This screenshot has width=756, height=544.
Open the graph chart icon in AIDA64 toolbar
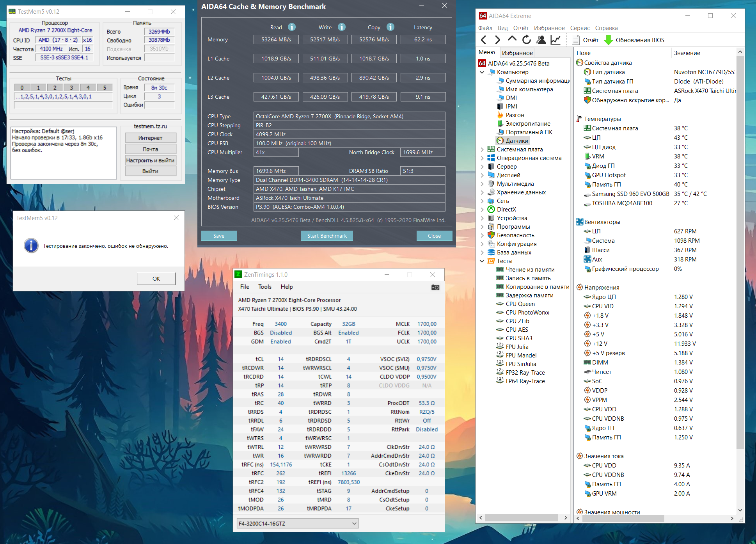pyautogui.click(x=555, y=40)
